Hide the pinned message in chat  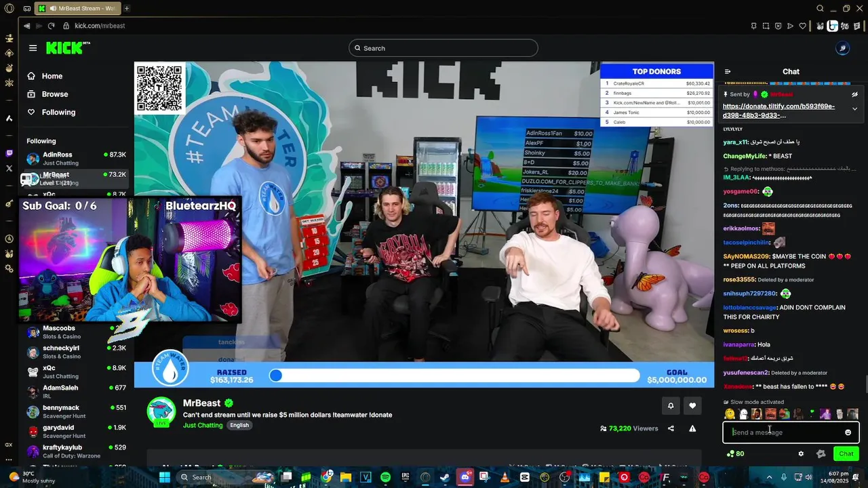pyautogui.click(x=854, y=94)
